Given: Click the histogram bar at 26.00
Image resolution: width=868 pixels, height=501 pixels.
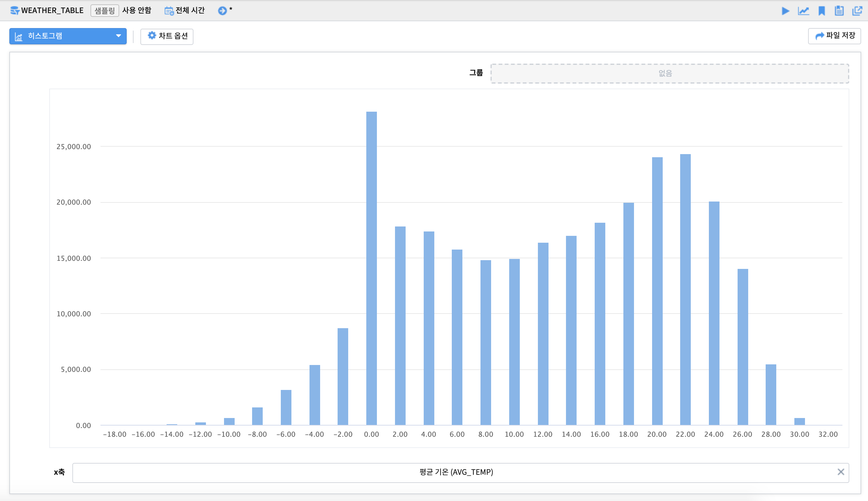Looking at the screenshot, I should pos(743,347).
